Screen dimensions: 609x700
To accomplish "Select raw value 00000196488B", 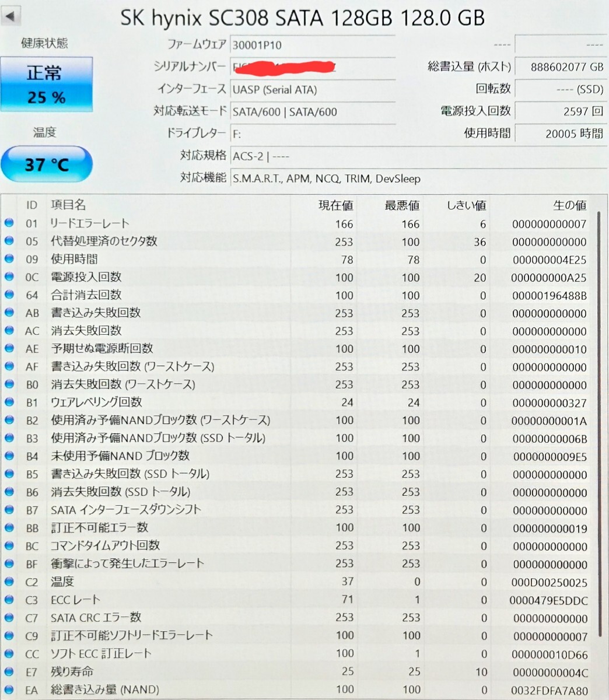I will (x=549, y=296).
